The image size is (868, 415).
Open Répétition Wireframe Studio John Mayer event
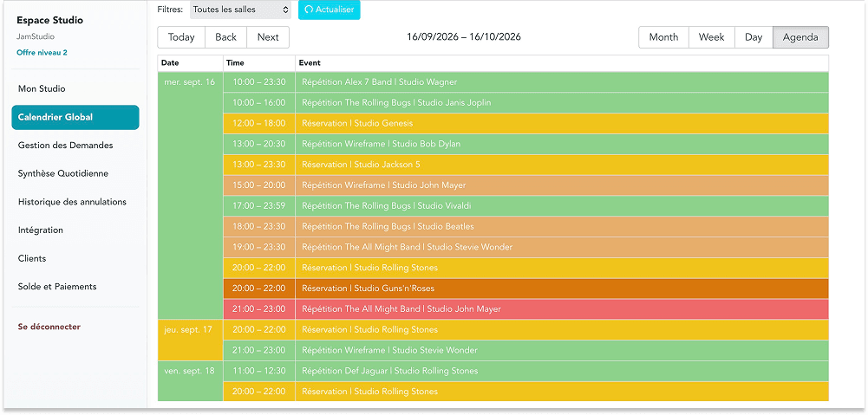pyautogui.click(x=562, y=185)
